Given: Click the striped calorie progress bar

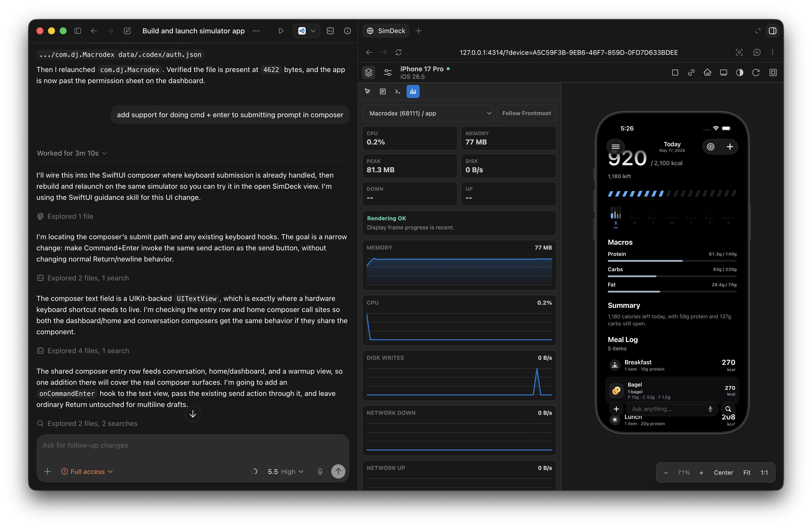Looking at the screenshot, I should pyautogui.click(x=672, y=194).
